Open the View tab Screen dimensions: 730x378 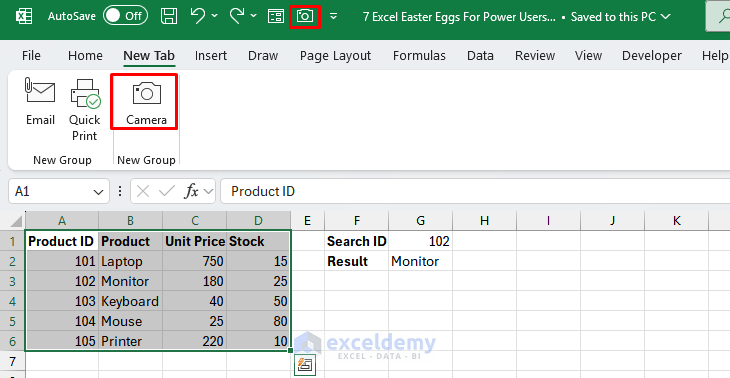tap(588, 56)
